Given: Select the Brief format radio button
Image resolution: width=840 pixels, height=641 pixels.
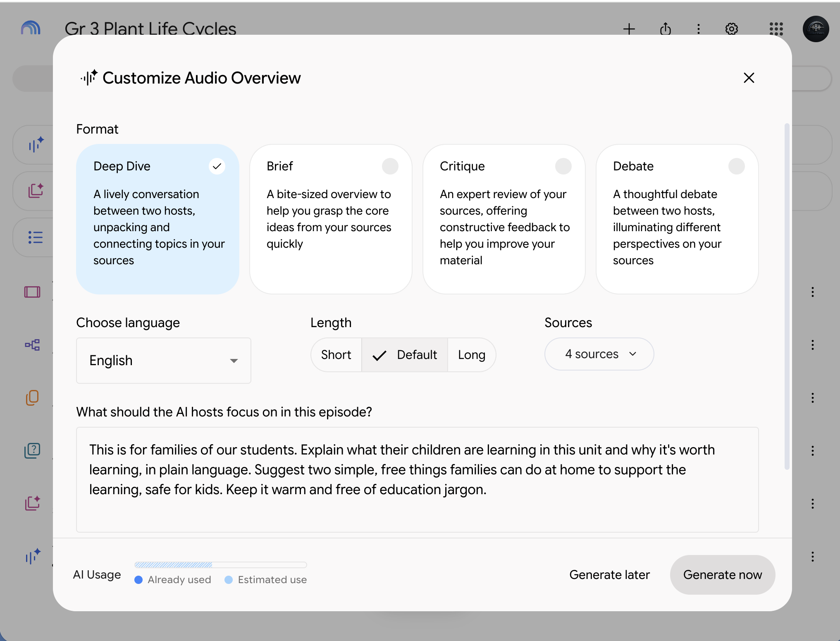Looking at the screenshot, I should (x=390, y=166).
